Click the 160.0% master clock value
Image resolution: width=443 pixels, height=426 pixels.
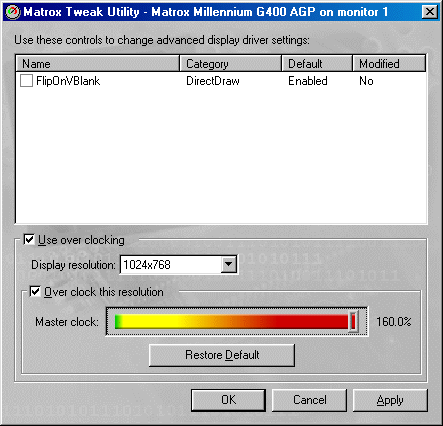pos(394,322)
